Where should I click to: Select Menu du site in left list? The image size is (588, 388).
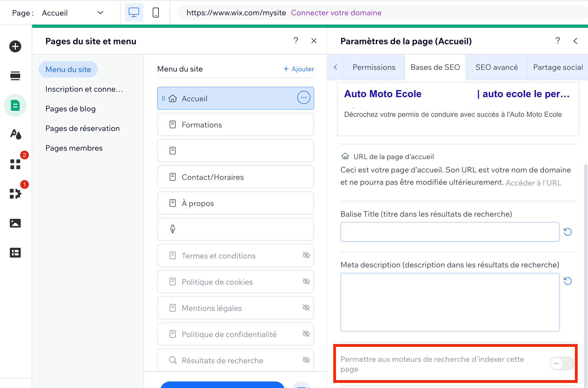[68, 69]
